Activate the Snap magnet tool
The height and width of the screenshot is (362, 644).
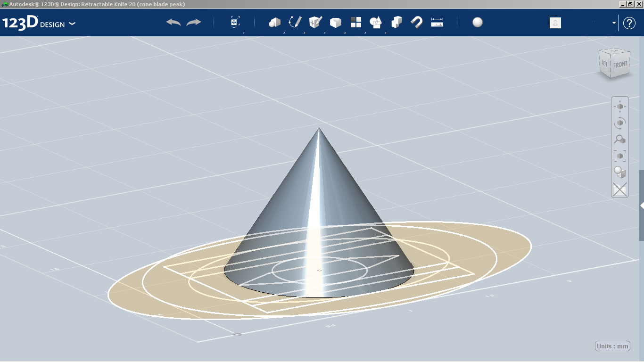tap(417, 22)
